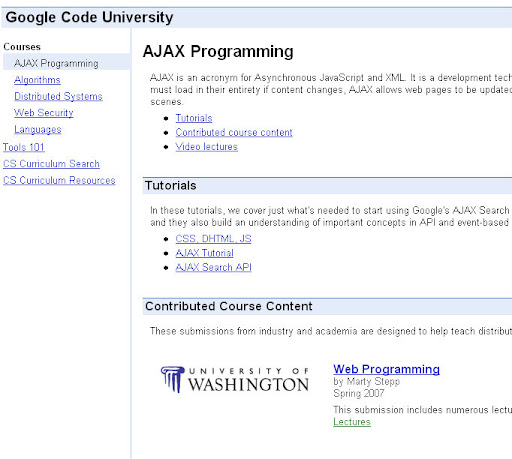Image resolution: width=512 pixels, height=459 pixels.
Task: Open the CSS, DHTML, JS tutorial
Action: click(x=213, y=239)
